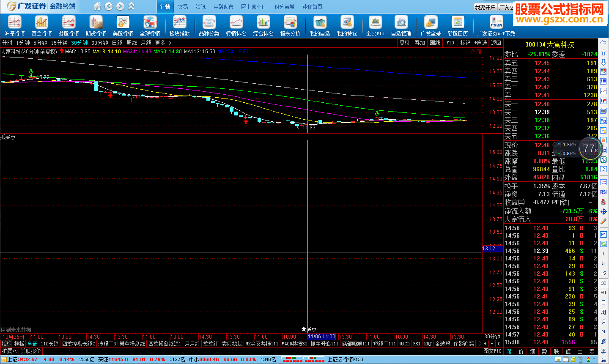Open the 金融超市 tab
Viewport: 609px width, 364px height.
223,7
